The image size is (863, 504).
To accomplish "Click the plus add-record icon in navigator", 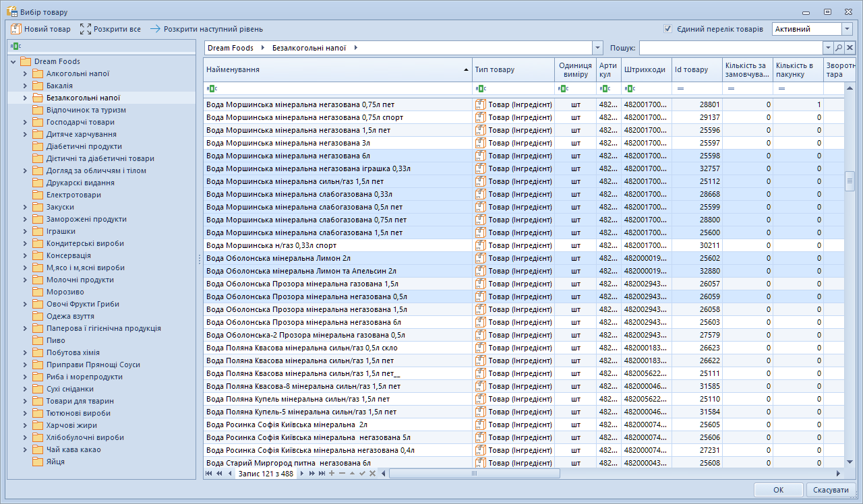I will pos(332,474).
